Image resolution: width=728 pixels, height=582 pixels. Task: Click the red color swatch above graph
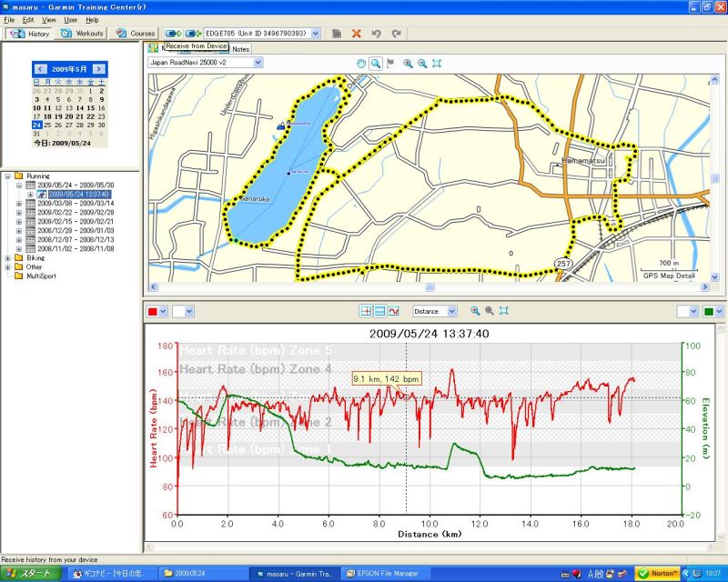pos(152,311)
